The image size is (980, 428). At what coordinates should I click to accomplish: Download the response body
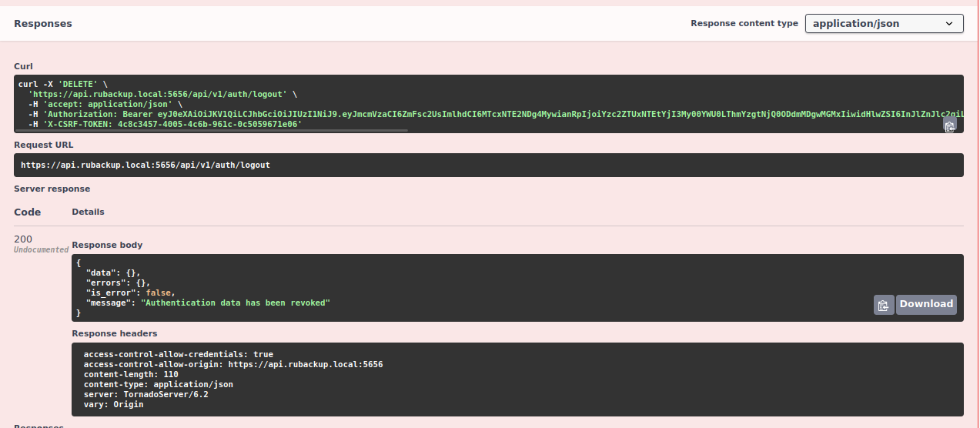[x=926, y=304]
